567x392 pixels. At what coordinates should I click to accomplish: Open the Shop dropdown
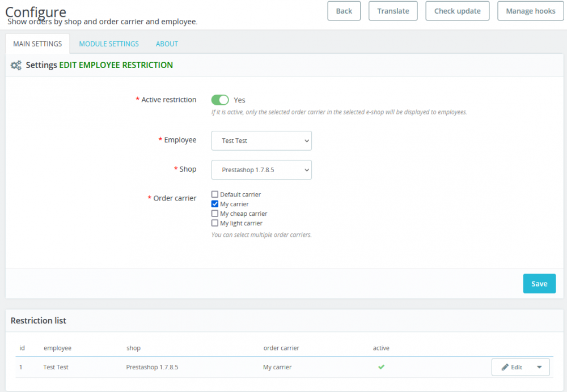[x=261, y=169]
